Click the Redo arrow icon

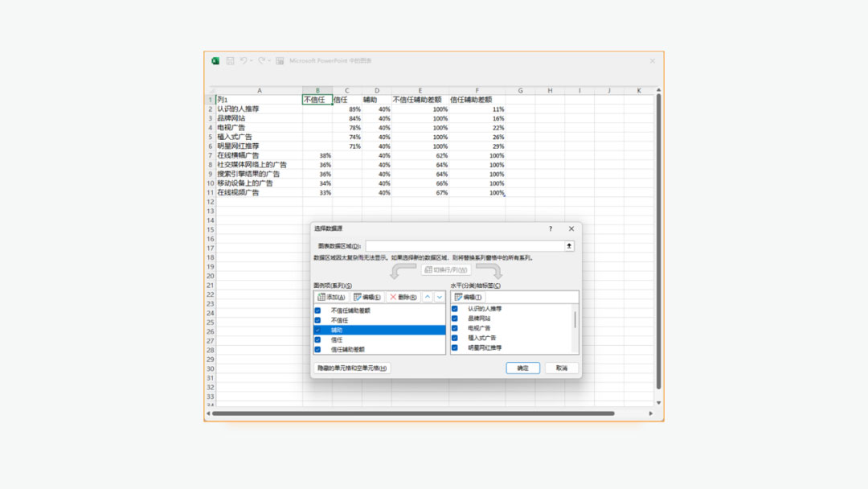(262, 61)
